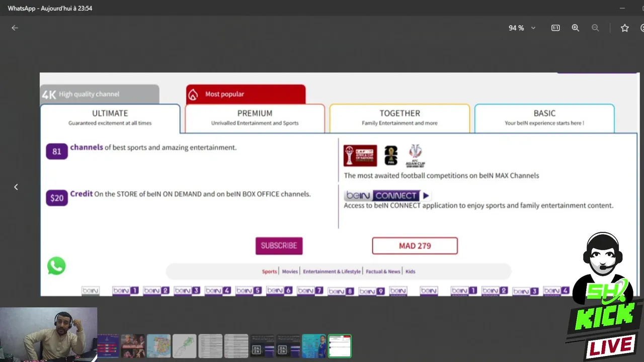
Task: Open the Factual & News category
Action: (x=383, y=271)
